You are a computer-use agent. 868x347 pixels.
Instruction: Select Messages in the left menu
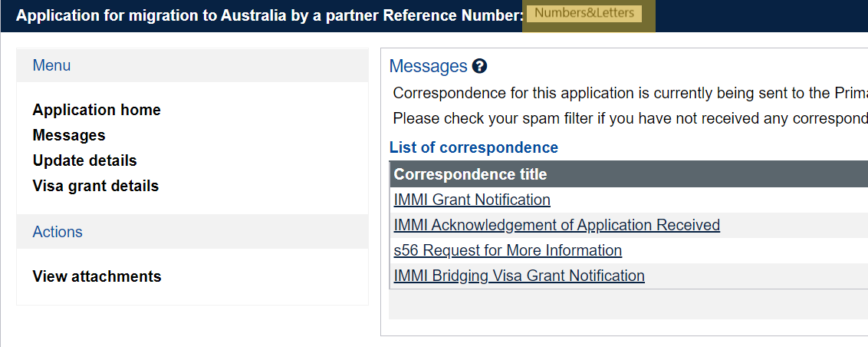(69, 135)
